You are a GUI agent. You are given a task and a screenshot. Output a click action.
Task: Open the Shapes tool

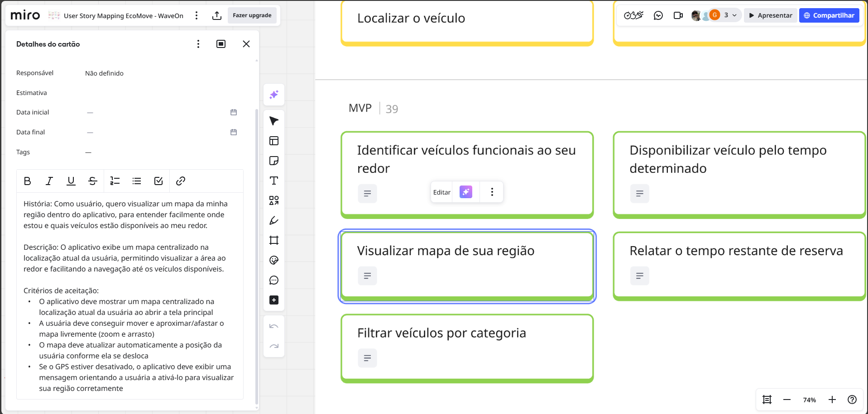(274, 200)
